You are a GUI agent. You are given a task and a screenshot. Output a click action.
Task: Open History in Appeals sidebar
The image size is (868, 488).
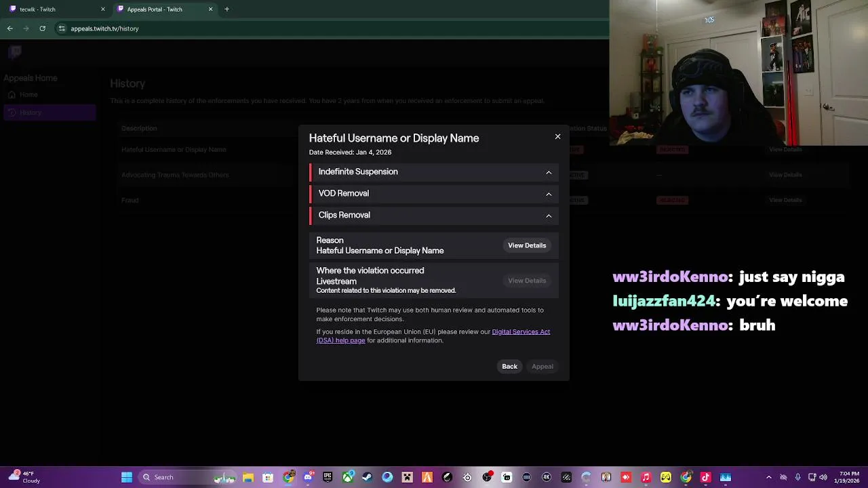pos(49,113)
